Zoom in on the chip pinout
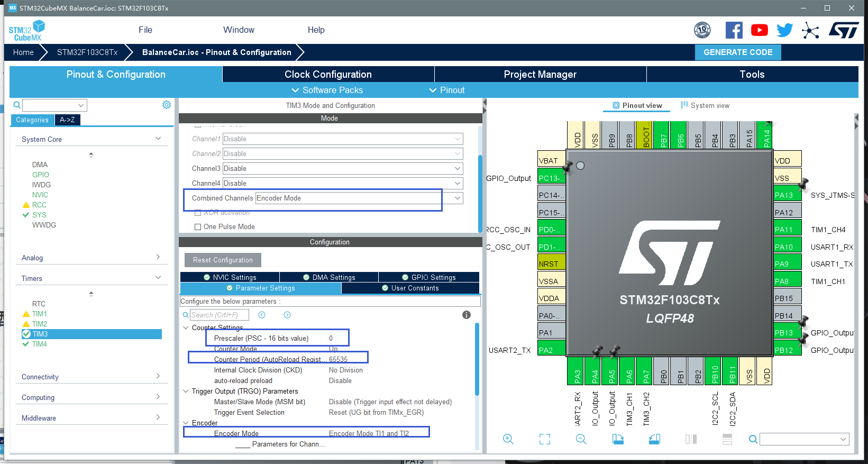 508,439
